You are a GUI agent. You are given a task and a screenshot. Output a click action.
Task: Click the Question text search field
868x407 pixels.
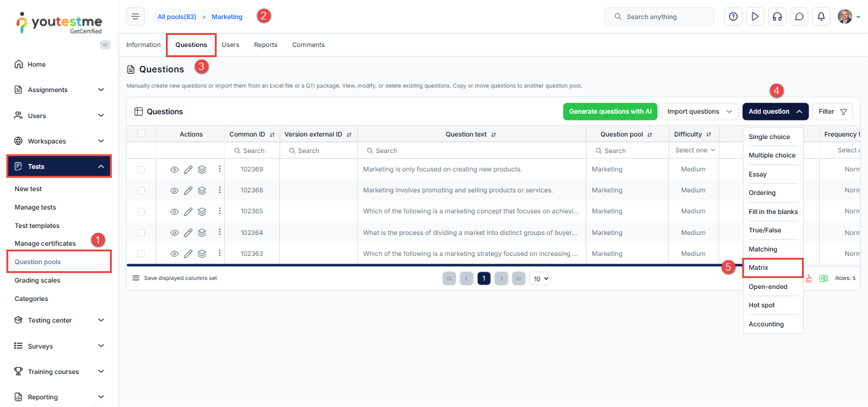[471, 151]
